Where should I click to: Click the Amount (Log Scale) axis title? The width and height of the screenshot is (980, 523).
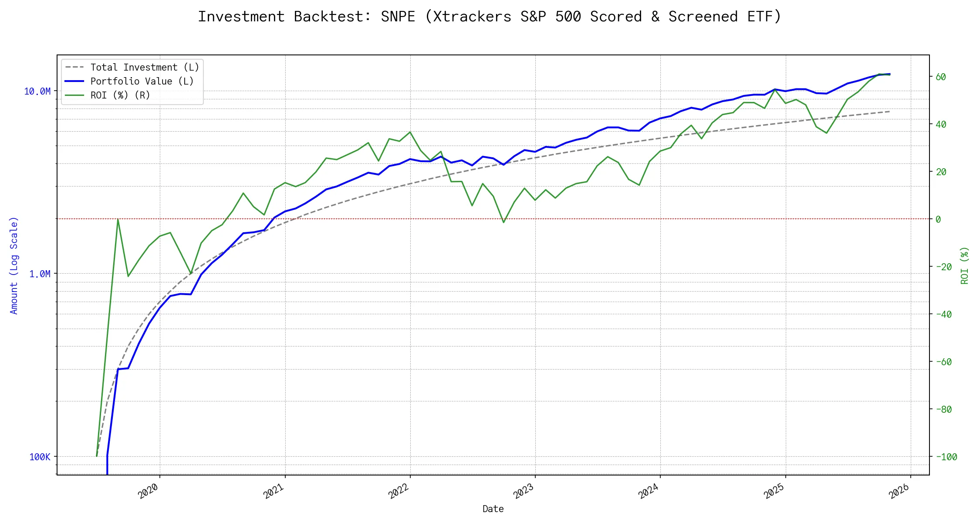(14, 265)
